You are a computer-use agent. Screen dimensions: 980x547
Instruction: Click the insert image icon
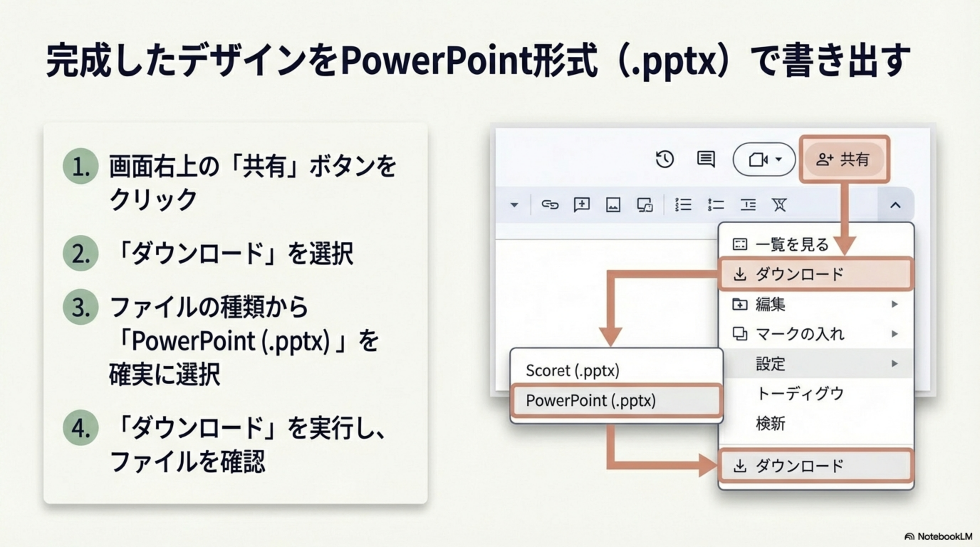click(613, 205)
